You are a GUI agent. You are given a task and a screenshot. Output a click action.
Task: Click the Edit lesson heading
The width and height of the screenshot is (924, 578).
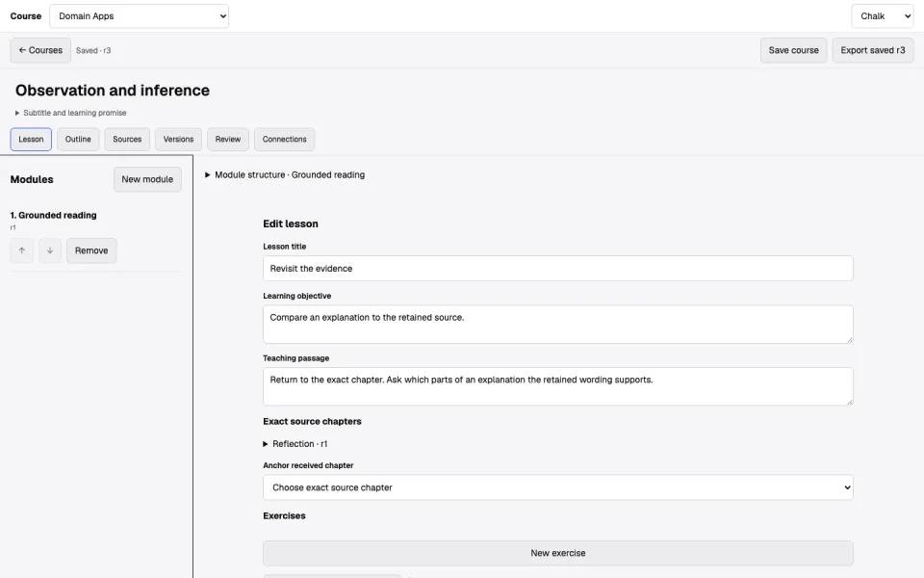(x=291, y=223)
